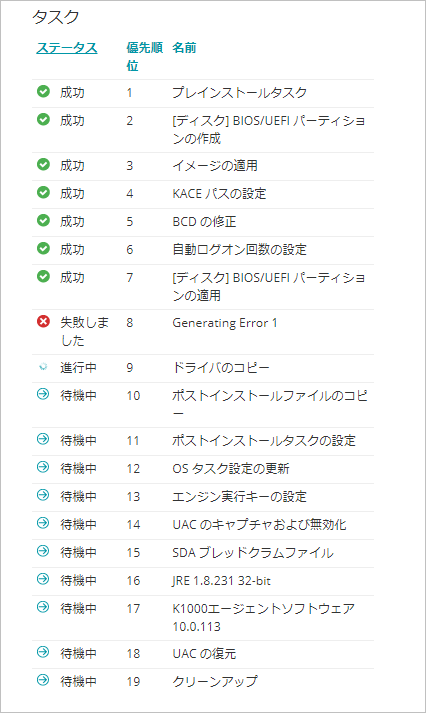Image resolution: width=426 pixels, height=713 pixels.
Task: Click the green check icon beside KACE パスの設定
Action: tap(43, 193)
